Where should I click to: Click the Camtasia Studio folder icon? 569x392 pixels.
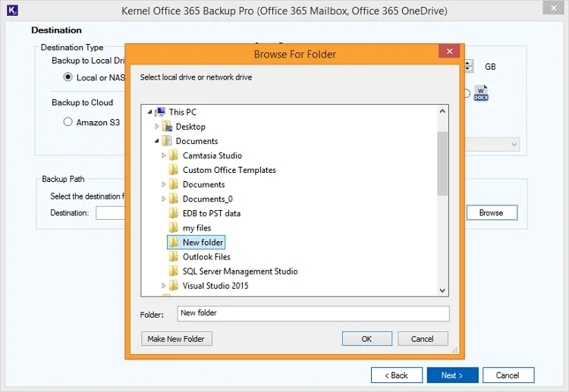click(x=174, y=155)
